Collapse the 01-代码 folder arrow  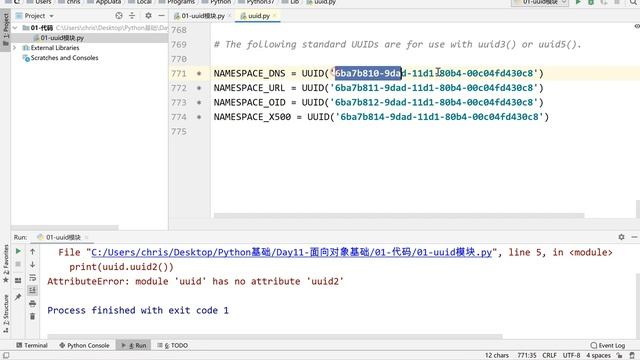[15, 28]
